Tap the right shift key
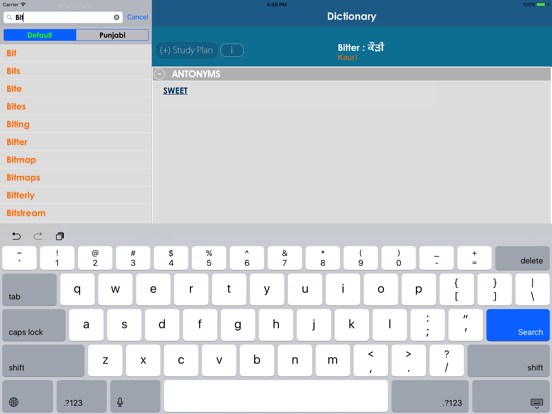The width and height of the screenshot is (552, 414). (x=509, y=360)
